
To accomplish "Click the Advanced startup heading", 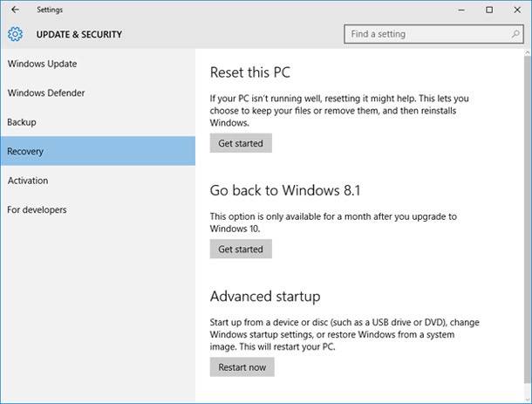I will pyautogui.click(x=265, y=297).
